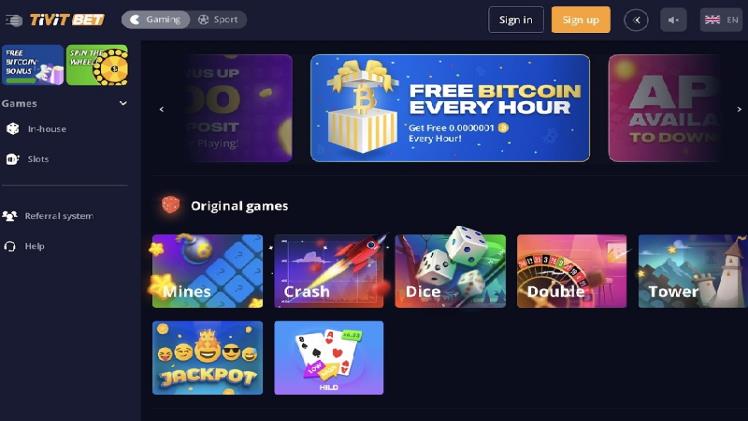Open the hamburger menu icon beside TiViT BET
Image resolution: width=748 pixels, height=421 pixels.
(14, 20)
